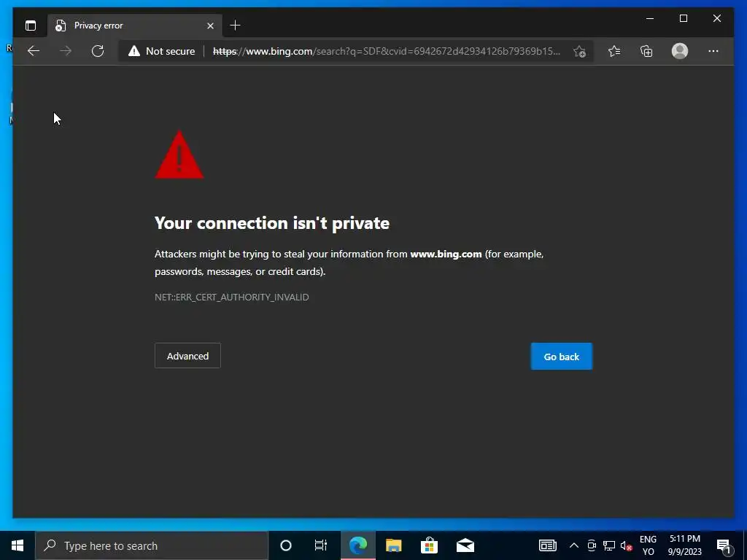Maximize the Edge window
The height and width of the screenshot is (560, 747).
(x=683, y=18)
